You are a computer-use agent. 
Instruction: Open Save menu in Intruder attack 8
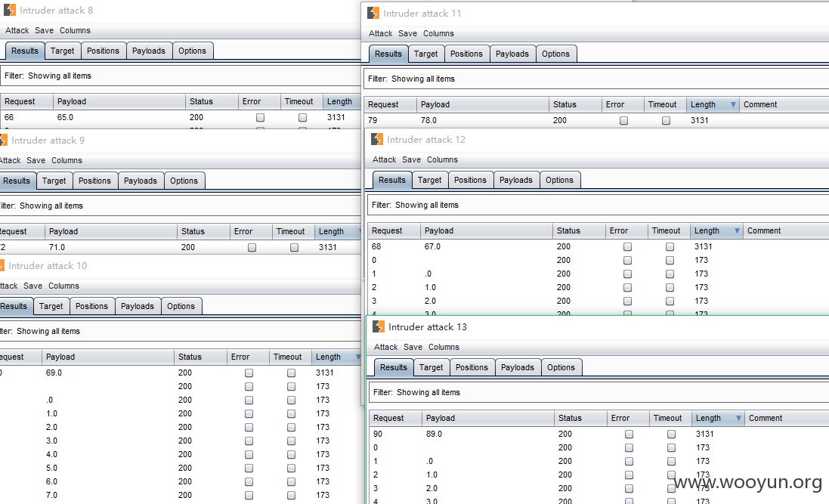click(x=44, y=31)
